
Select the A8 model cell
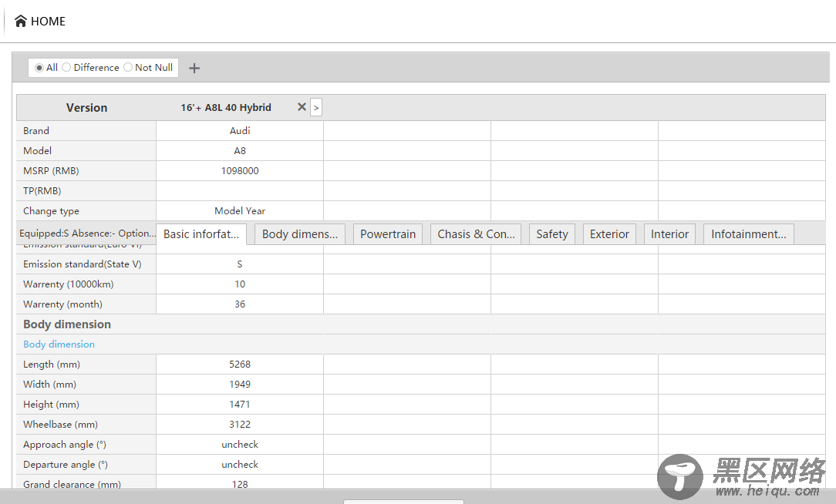tap(240, 151)
